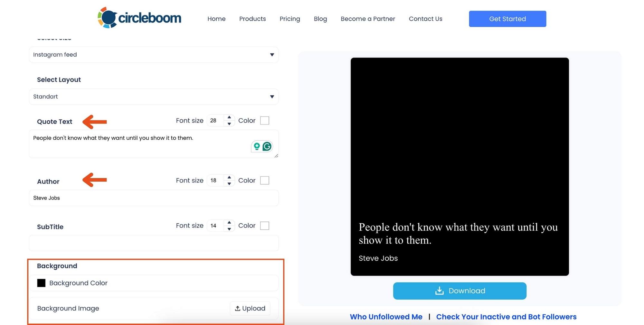Open Become a Partner page
The image size is (644, 325).
368,19
